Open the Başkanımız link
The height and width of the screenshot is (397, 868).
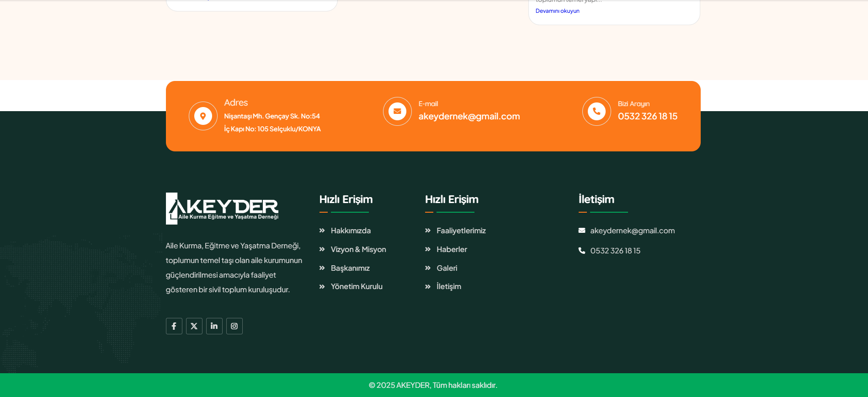(350, 268)
